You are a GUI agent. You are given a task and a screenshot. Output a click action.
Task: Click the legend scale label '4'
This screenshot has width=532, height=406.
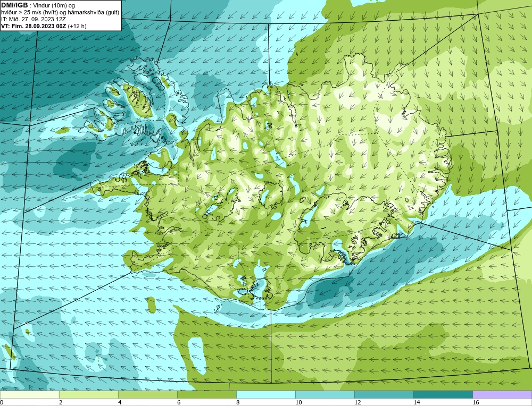120,402
